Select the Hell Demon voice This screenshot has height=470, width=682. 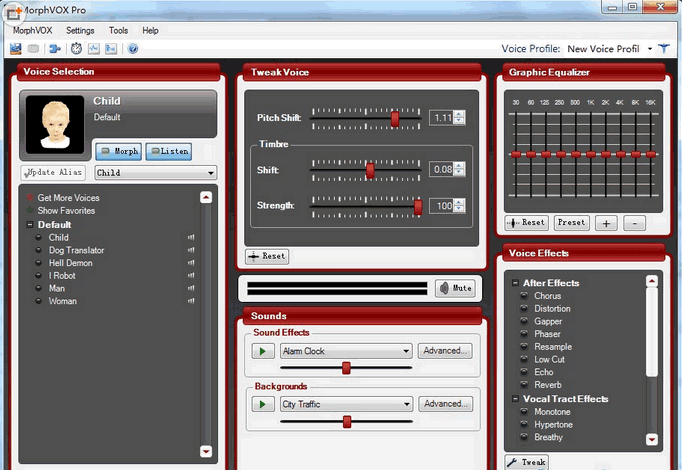(70, 263)
